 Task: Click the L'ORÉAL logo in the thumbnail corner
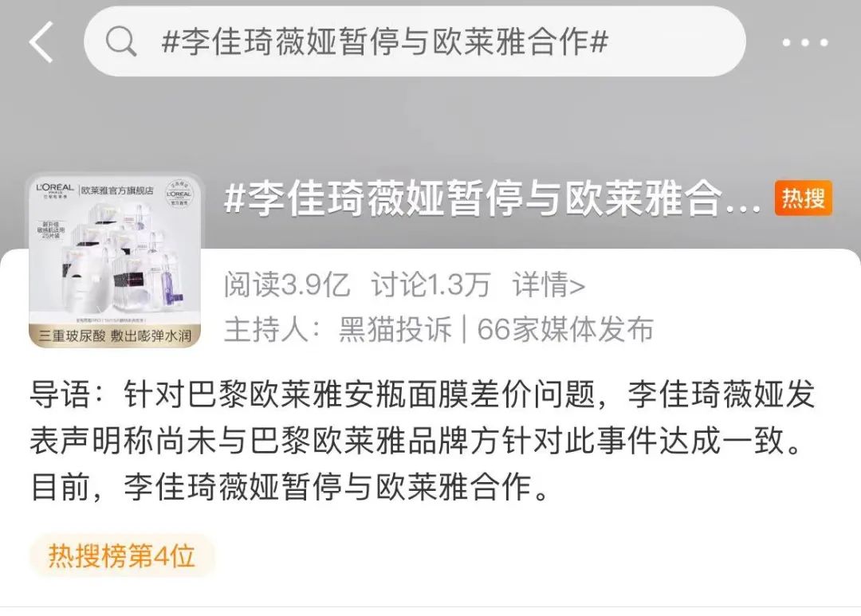pyautogui.click(x=54, y=190)
